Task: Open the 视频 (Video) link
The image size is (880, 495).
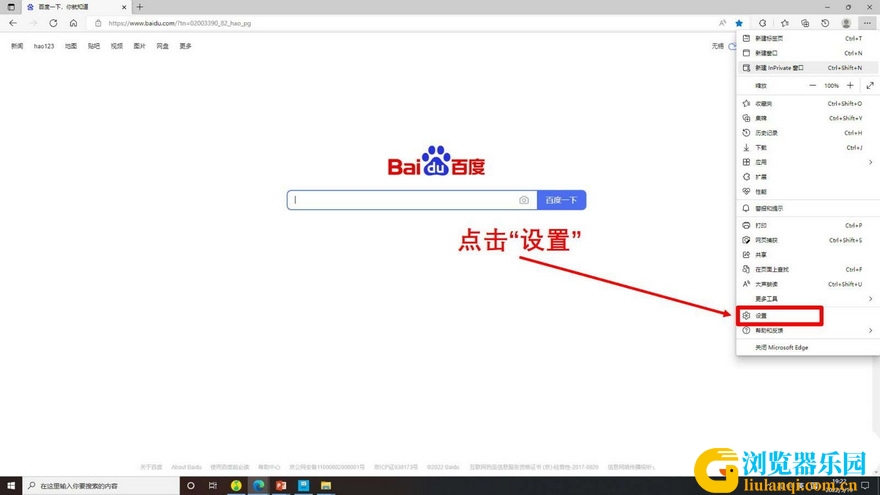Action: 117,46
